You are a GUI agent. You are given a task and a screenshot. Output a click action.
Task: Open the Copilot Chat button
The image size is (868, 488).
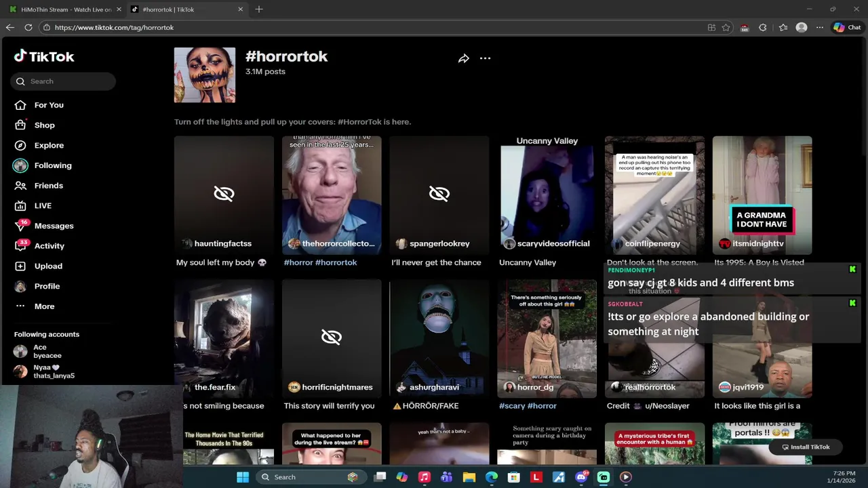(x=848, y=27)
